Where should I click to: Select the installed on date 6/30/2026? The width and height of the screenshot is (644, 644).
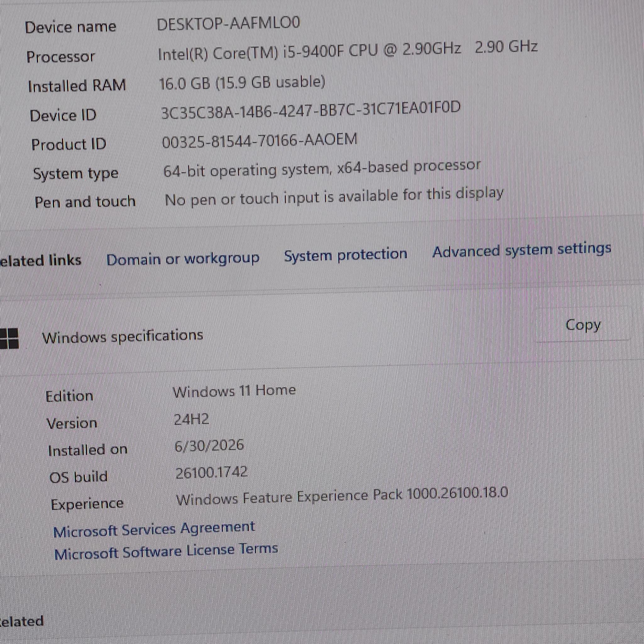[x=209, y=446]
